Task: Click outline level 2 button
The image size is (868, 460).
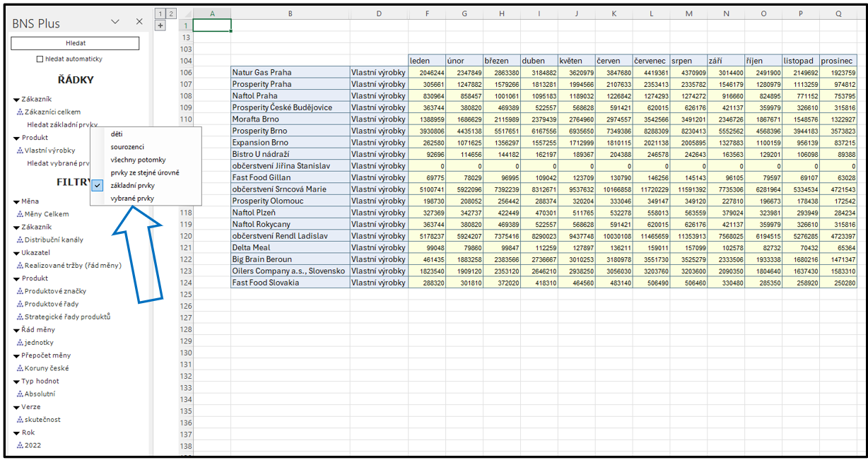Action: 170,13
